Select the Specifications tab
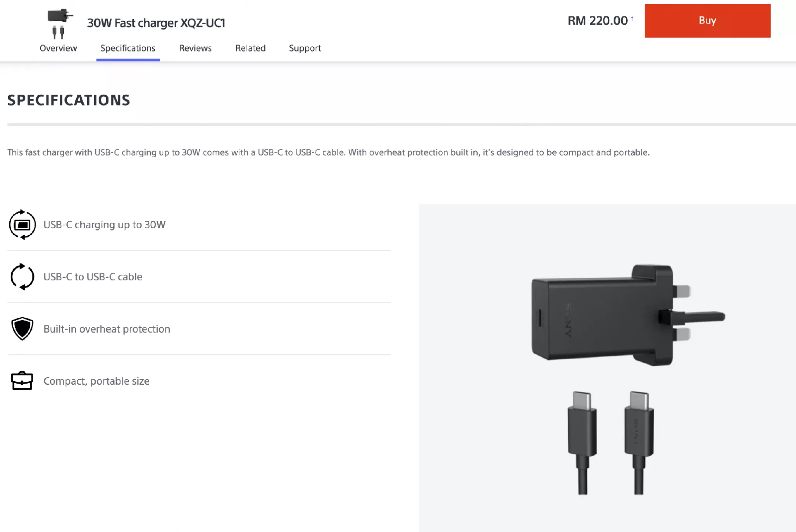796x532 pixels. [128, 48]
